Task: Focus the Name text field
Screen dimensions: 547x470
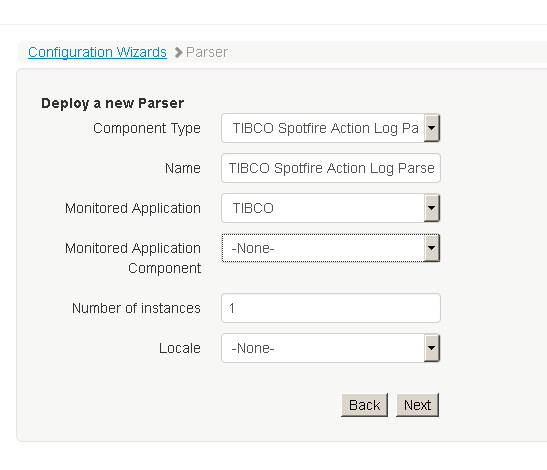Action: (331, 168)
